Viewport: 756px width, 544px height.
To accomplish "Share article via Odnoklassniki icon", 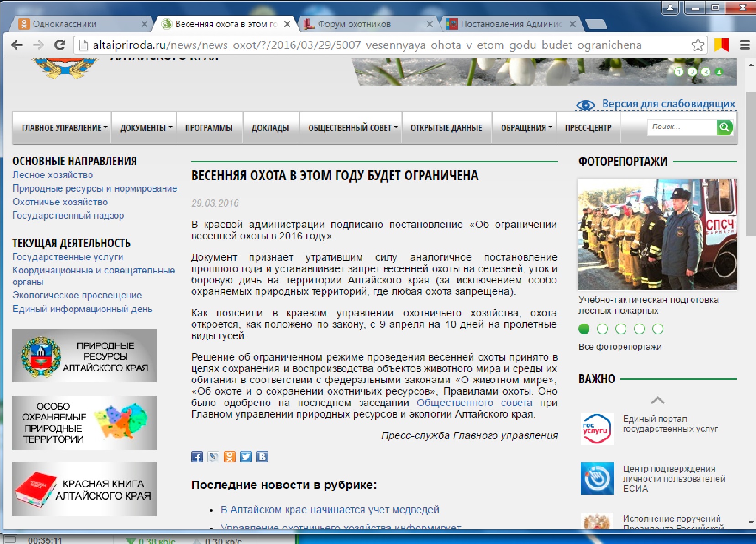I will (x=230, y=457).
